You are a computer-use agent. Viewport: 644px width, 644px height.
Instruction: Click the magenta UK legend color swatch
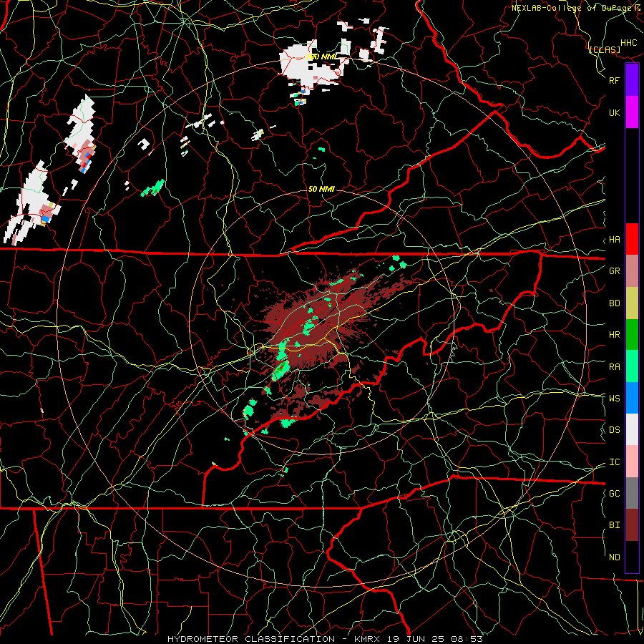click(x=632, y=112)
